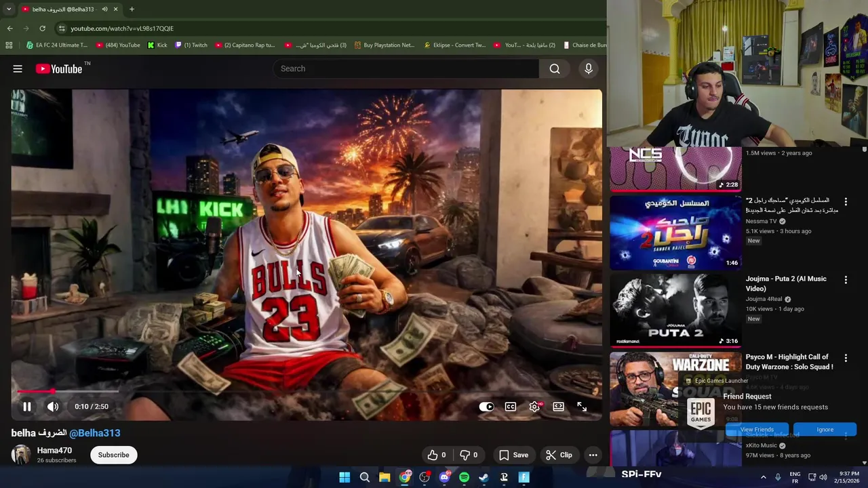Open the Kick bookmark
The image size is (868, 488).
coord(157,45)
